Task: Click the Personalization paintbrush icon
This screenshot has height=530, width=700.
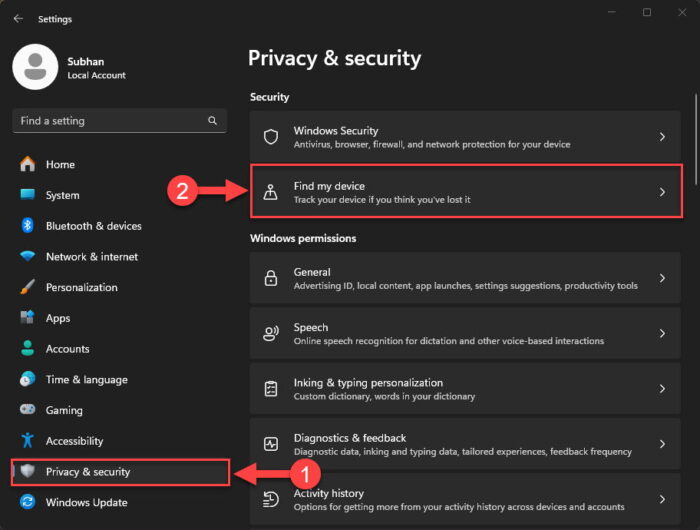Action: [x=28, y=287]
